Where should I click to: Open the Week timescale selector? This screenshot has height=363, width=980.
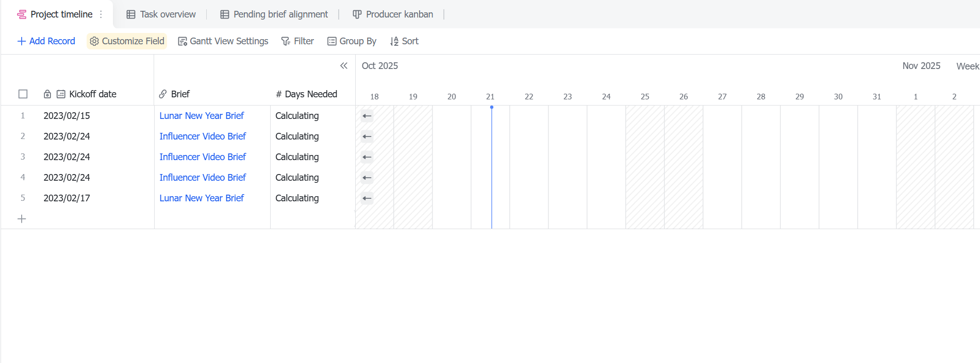pos(967,66)
